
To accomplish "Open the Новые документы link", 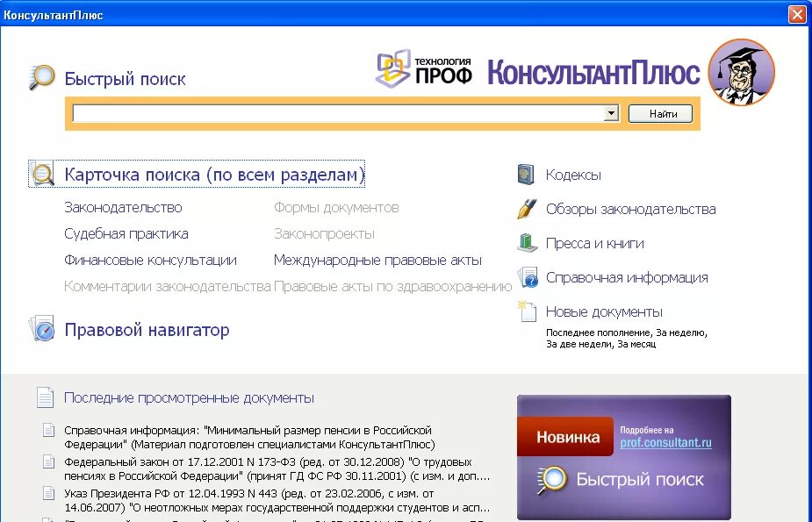I will [604, 311].
